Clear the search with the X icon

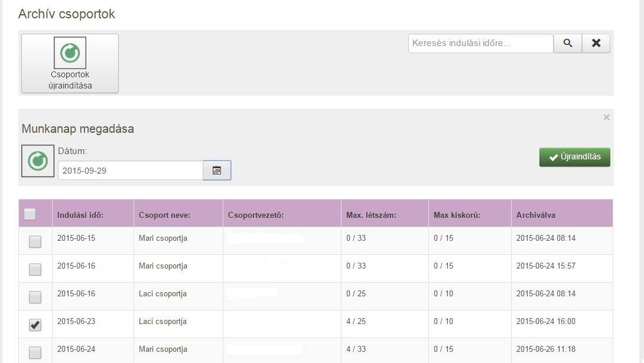pos(596,43)
